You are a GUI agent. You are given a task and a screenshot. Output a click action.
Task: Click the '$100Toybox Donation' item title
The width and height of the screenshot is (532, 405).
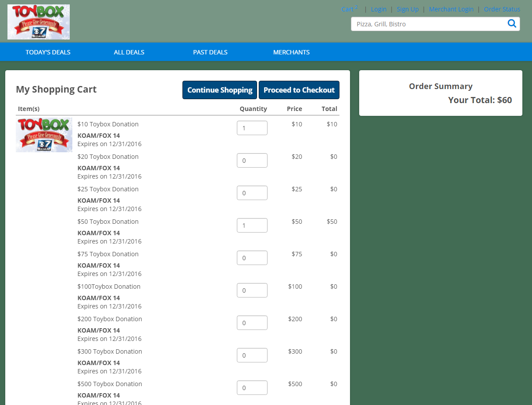tap(109, 287)
